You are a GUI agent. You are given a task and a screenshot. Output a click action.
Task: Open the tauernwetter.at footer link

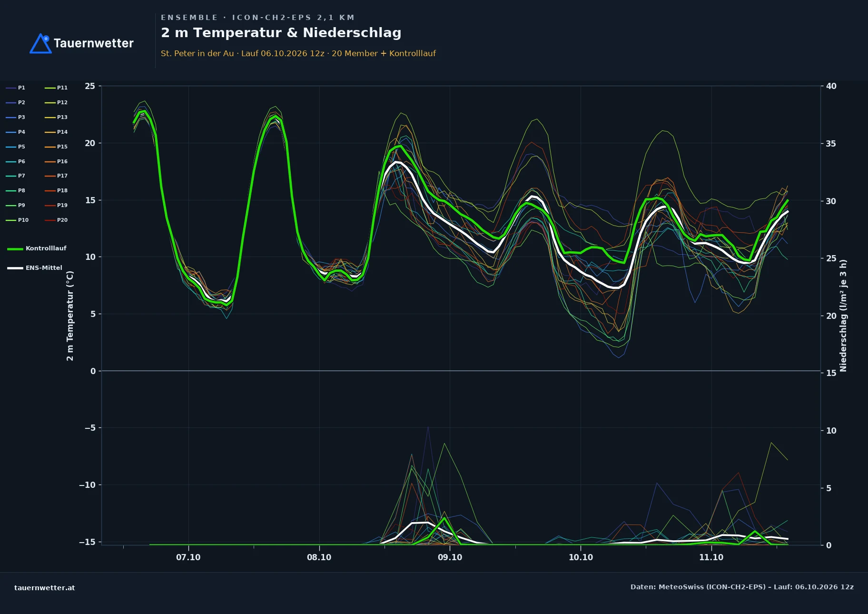pos(45,588)
